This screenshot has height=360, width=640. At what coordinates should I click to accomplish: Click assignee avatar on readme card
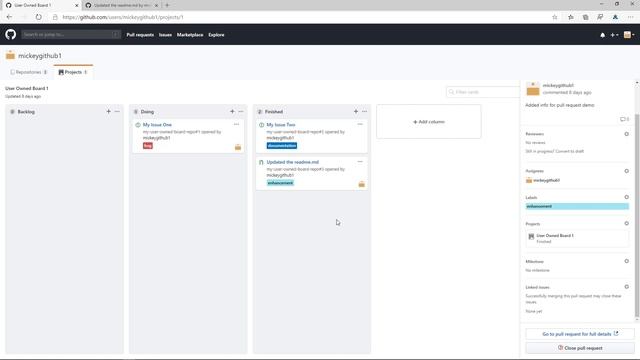[362, 184]
